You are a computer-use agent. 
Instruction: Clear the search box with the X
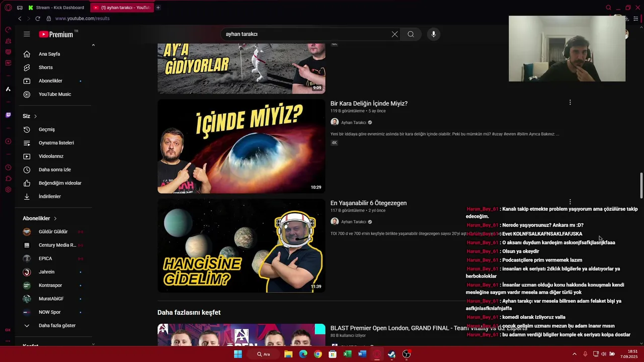pos(394,34)
